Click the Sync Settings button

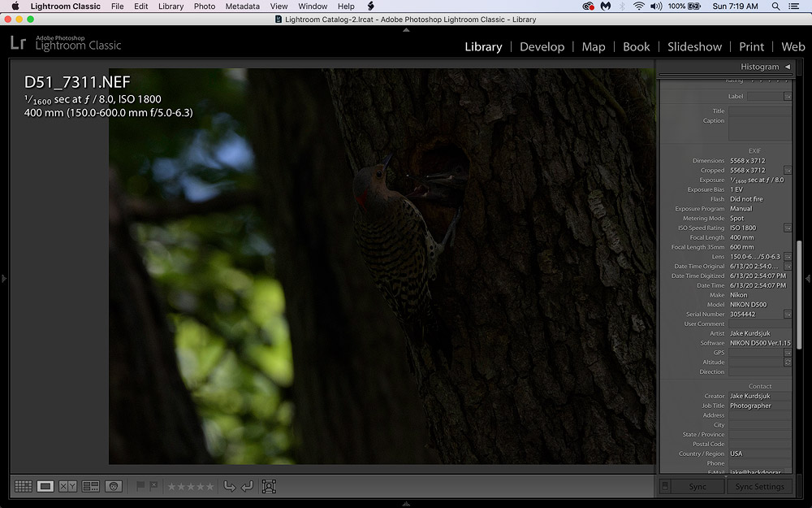(759, 486)
